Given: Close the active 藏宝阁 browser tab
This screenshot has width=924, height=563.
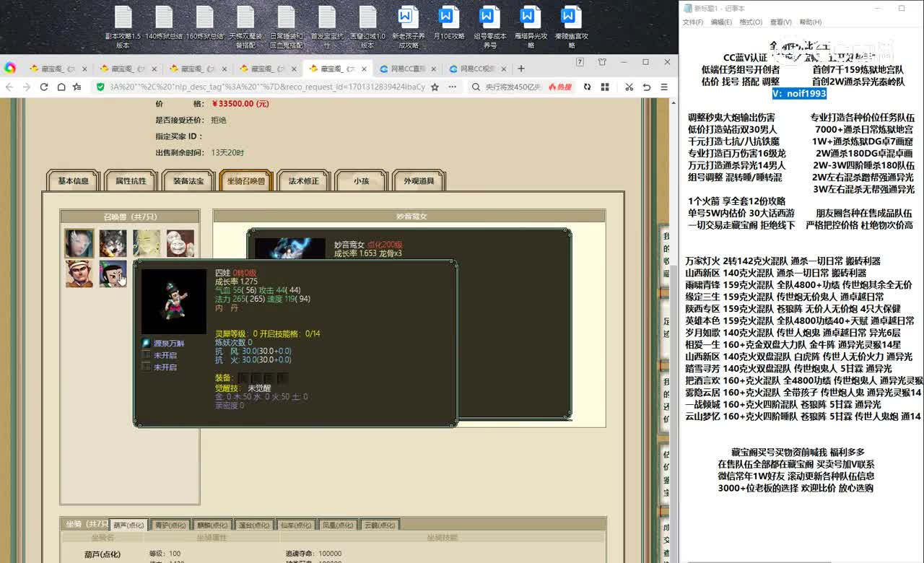Looking at the screenshot, I should (x=365, y=69).
